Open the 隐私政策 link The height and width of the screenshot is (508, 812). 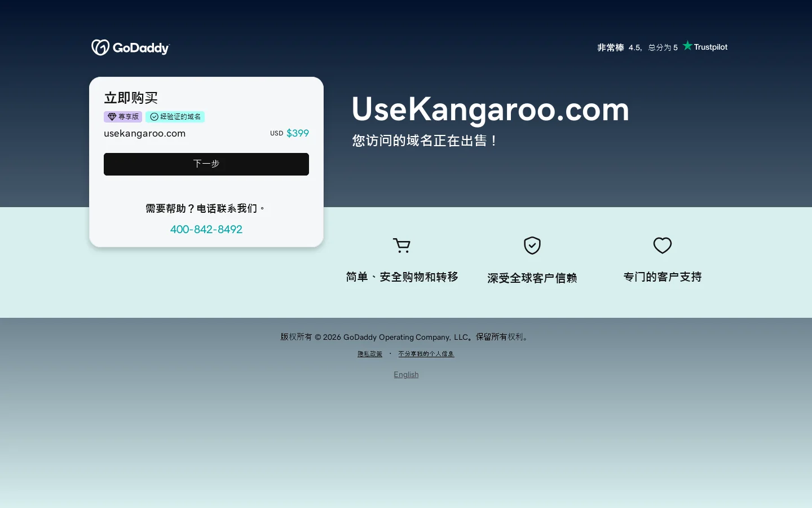[x=370, y=354]
